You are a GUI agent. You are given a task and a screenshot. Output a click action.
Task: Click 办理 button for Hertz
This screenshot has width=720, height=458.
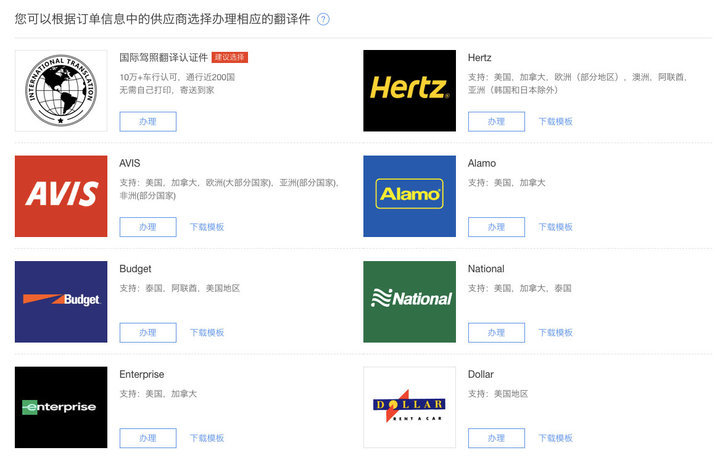(x=496, y=121)
